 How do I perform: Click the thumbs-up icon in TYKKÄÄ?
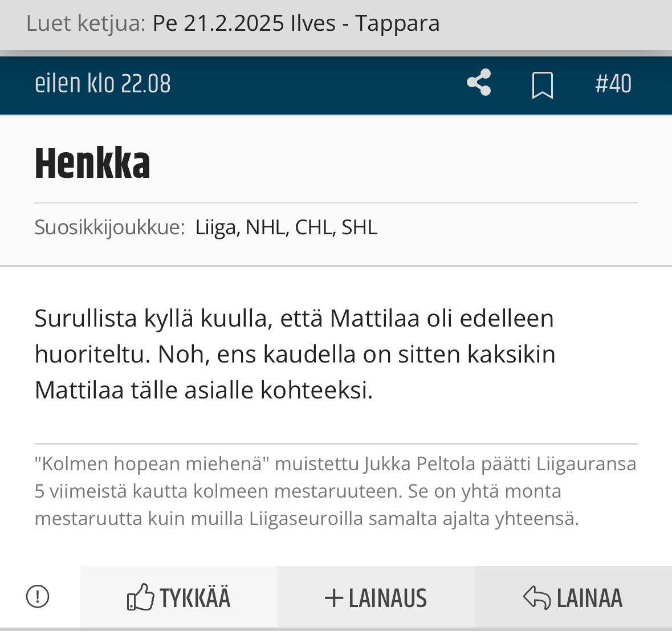pyautogui.click(x=141, y=597)
